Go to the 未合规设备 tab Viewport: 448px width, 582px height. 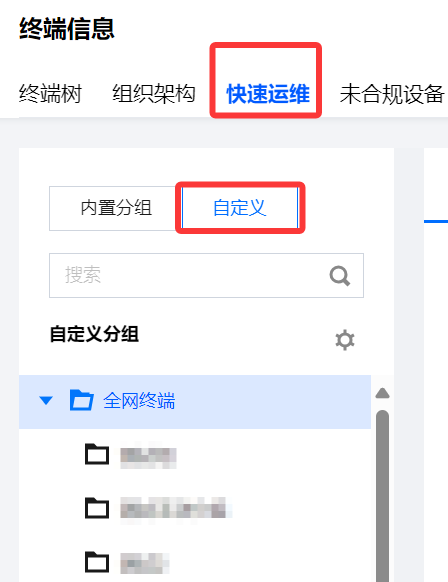tap(392, 94)
